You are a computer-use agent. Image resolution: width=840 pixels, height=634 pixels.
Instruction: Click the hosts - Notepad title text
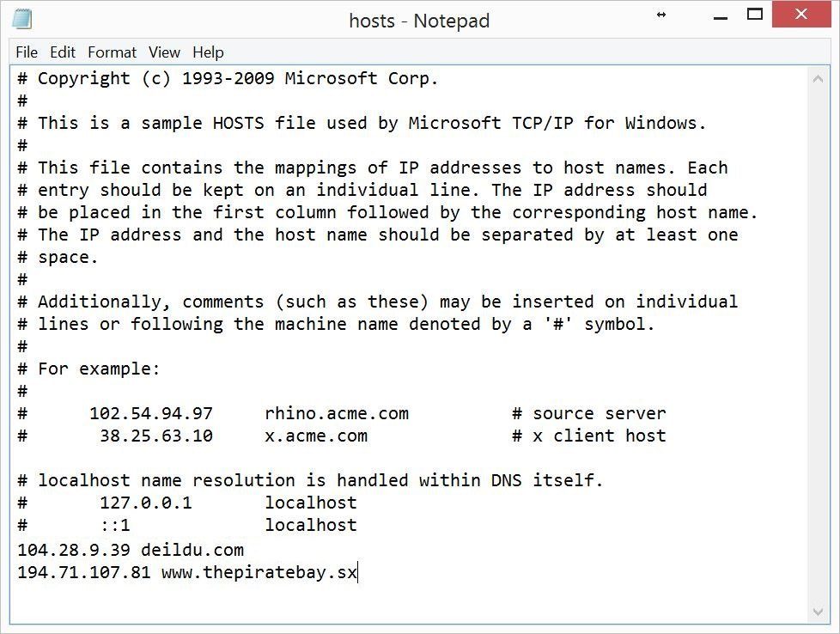point(419,21)
